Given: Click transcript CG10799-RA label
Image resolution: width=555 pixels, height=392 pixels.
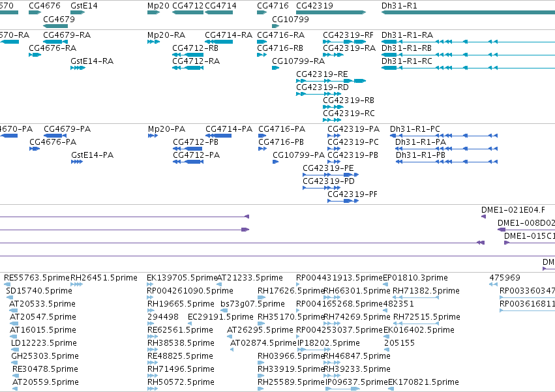Looking at the screenshot, I should pyautogui.click(x=299, y=61).
